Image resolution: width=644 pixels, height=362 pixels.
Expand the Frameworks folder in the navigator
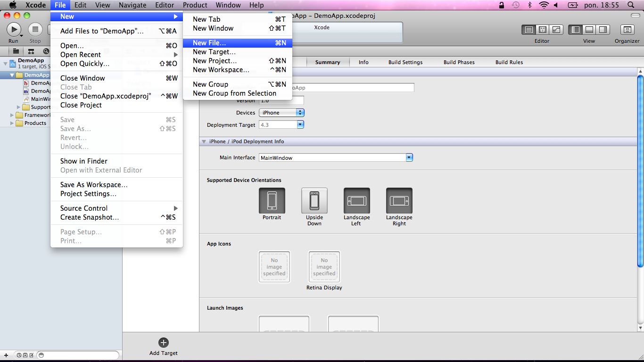coord(12,115)
